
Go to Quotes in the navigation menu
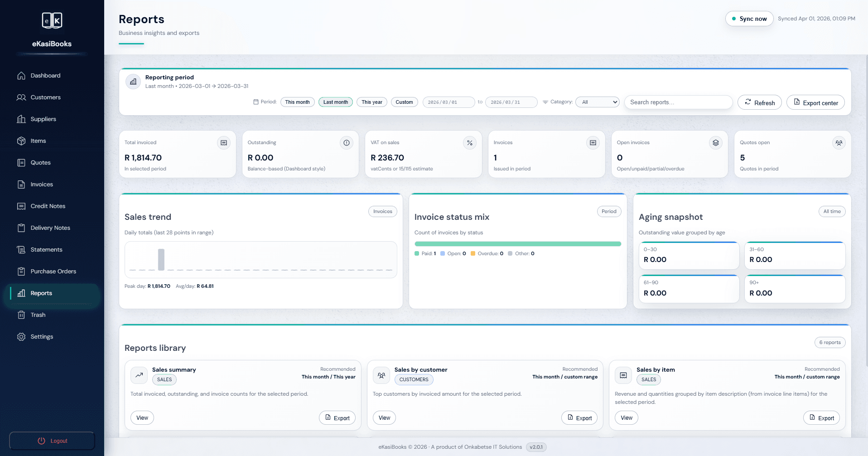(40, 162)
